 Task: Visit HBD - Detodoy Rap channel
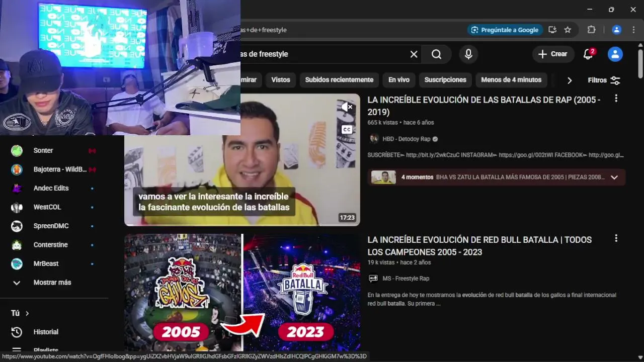point(407,139)
